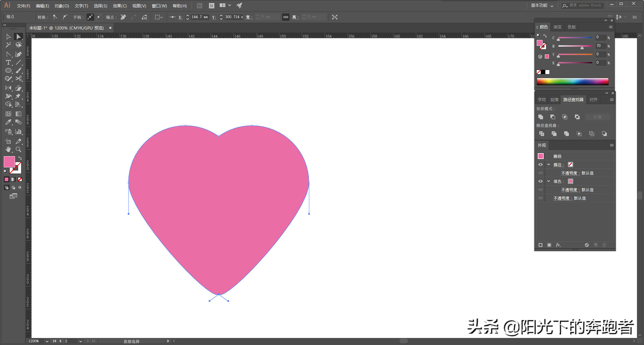This screenshot has width=644, height=345.
Task: Switch to the 渐变 tab
Action: tap(557, 27)
